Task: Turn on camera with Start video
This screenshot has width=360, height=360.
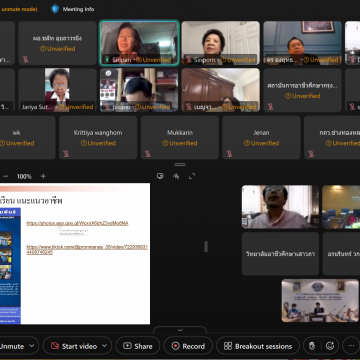Action: (x=74, y=346)
